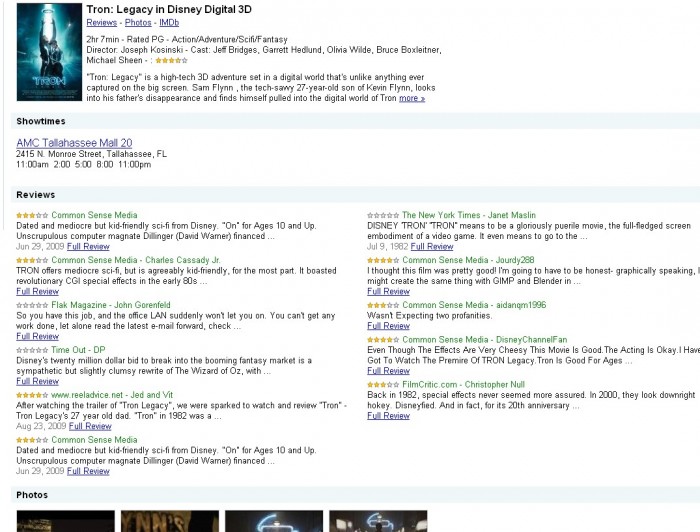Open the last photo thumbnail in Photos section
This screenshot has height=532, width=700.
[x=378, y=521]
